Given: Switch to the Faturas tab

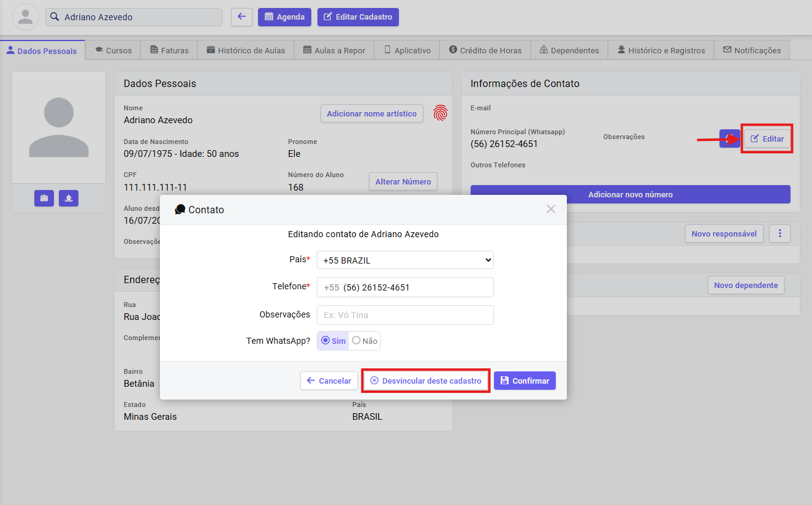Looking at the screenshot, I should pyautogui.click(x=169, y=50).
